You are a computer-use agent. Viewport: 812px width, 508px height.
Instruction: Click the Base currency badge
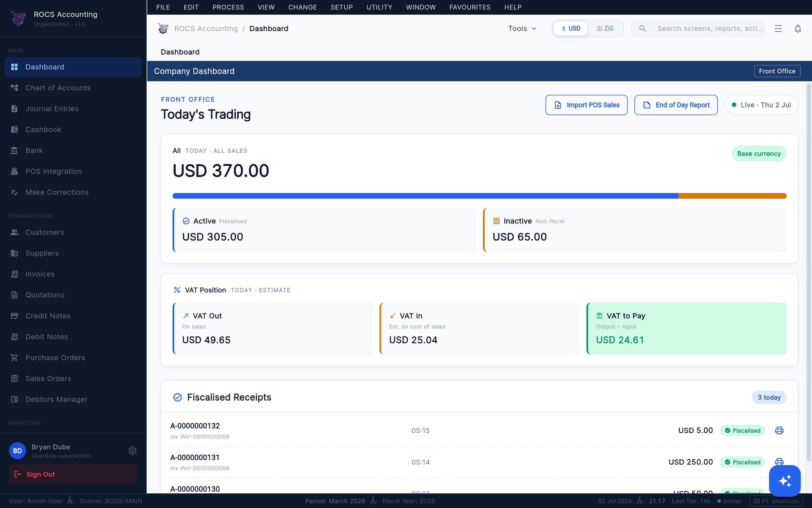coord(759,154)
